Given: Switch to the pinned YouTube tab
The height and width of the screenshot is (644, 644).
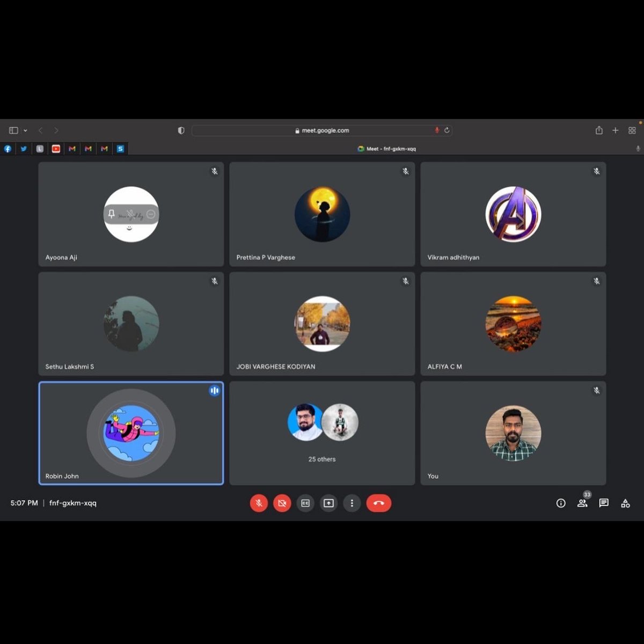Looking at the screenshot, I should tap(56, 149).
